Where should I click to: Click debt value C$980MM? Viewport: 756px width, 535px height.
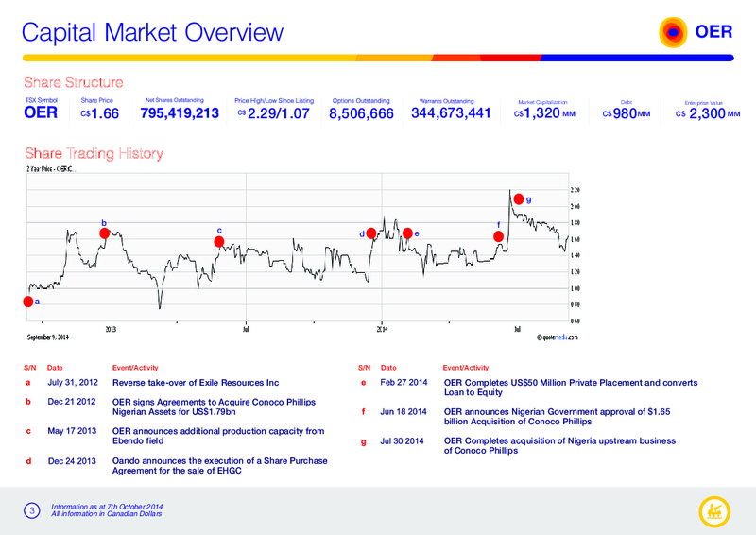tap(627, 113)
